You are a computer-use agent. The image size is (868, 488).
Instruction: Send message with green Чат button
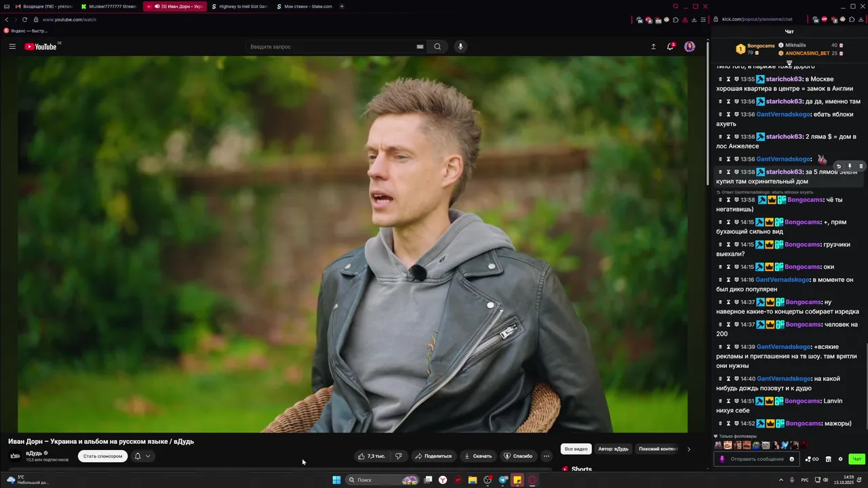tap(857, 459)
